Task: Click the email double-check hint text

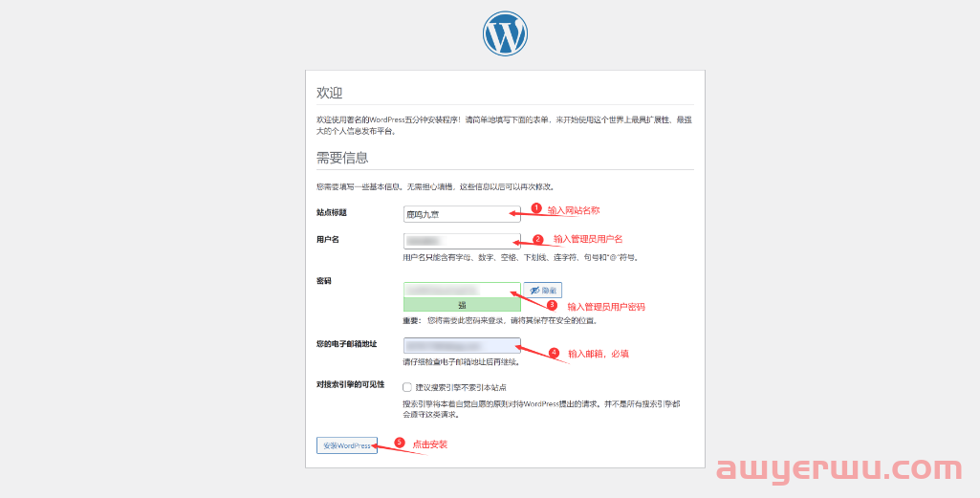Action: [x=461, y=361]
